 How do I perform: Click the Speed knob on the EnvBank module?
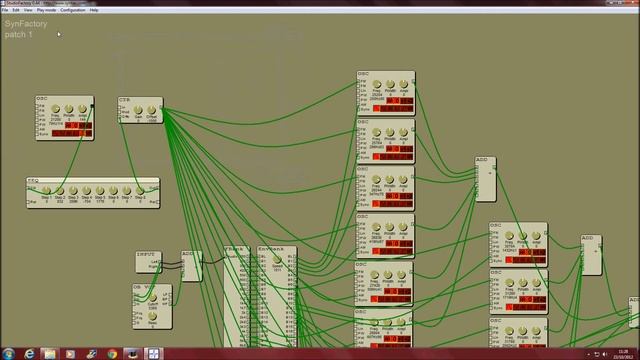coord(277,260)
